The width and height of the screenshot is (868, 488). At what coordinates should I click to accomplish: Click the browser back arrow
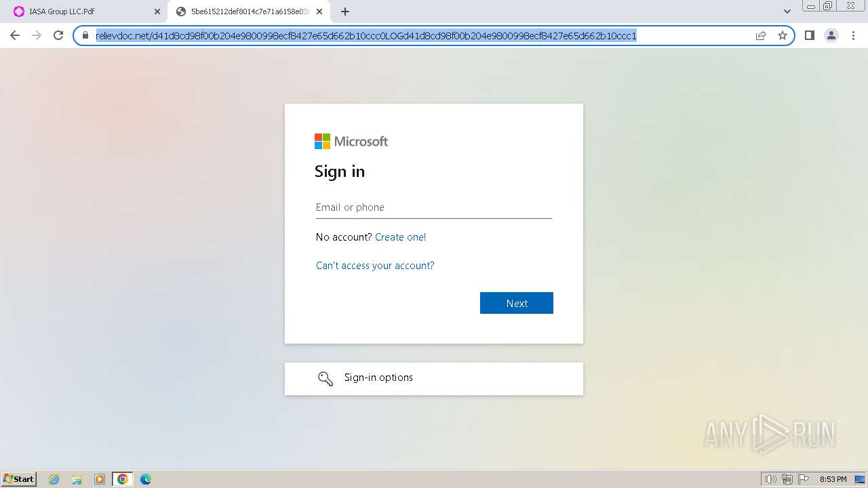(x=15, y=35)
